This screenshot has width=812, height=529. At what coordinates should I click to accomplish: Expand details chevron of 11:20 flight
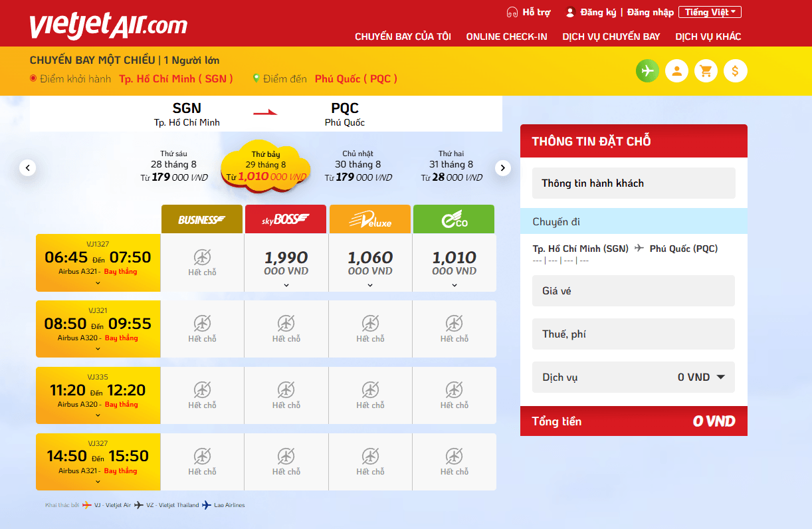[98, 415]
